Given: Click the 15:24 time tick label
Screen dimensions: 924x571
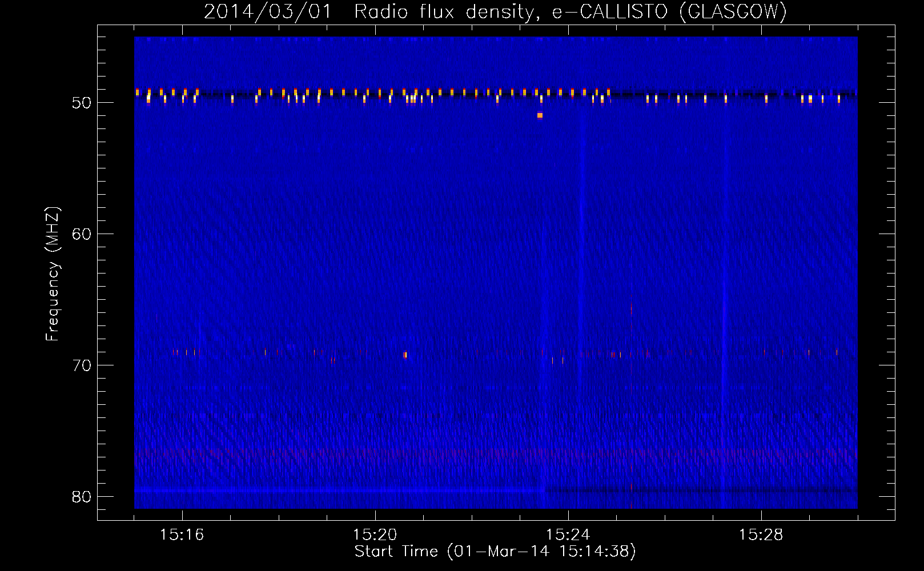Looking at the screenshot, I should click(x=568, y=534).
